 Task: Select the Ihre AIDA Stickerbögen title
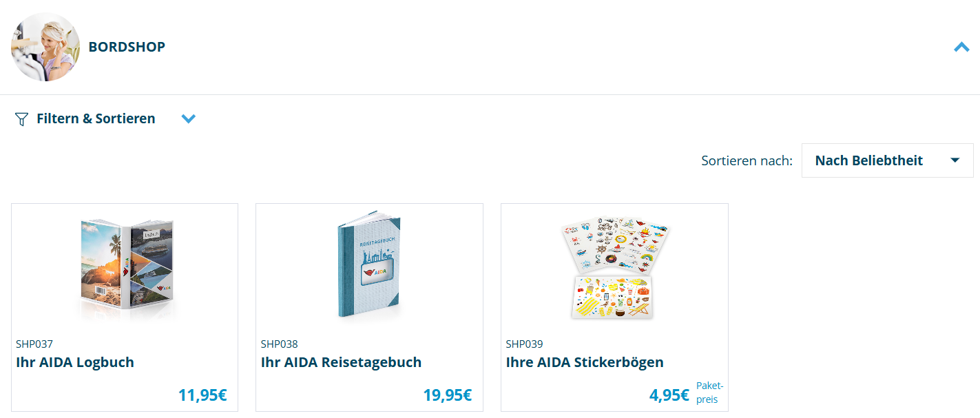coord(585,362)
